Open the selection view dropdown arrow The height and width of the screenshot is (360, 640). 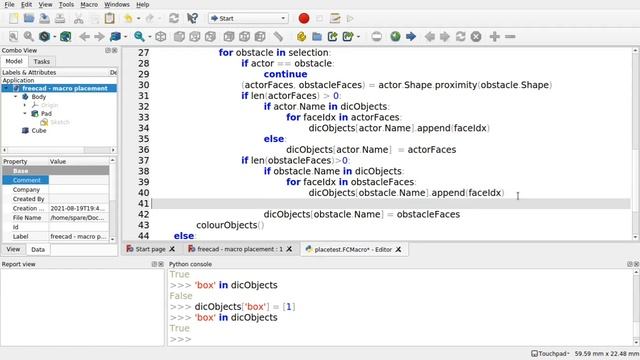(x=125, y=36)
